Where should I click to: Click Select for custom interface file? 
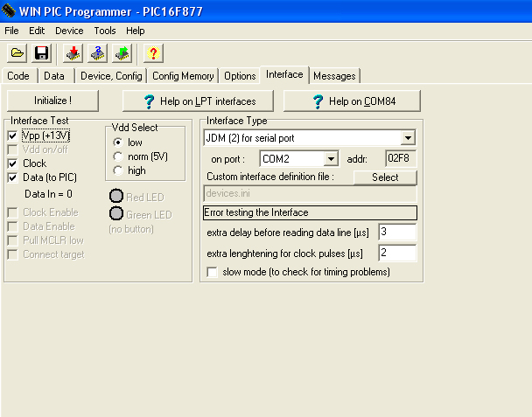click(385, 177)
